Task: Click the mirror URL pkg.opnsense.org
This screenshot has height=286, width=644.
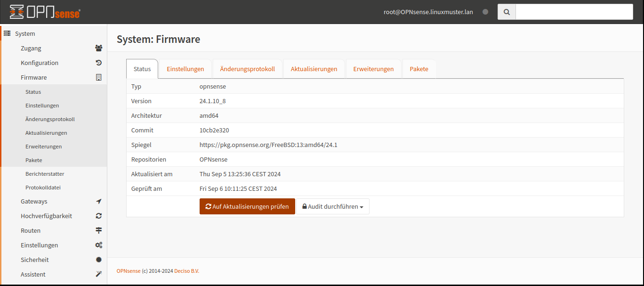Action: (x=268, y=145)
